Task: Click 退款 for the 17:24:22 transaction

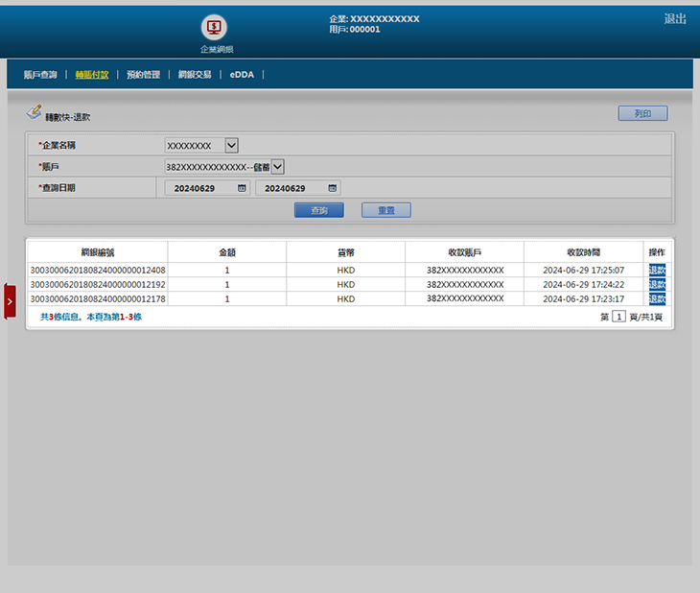Action: pos(657,285)
